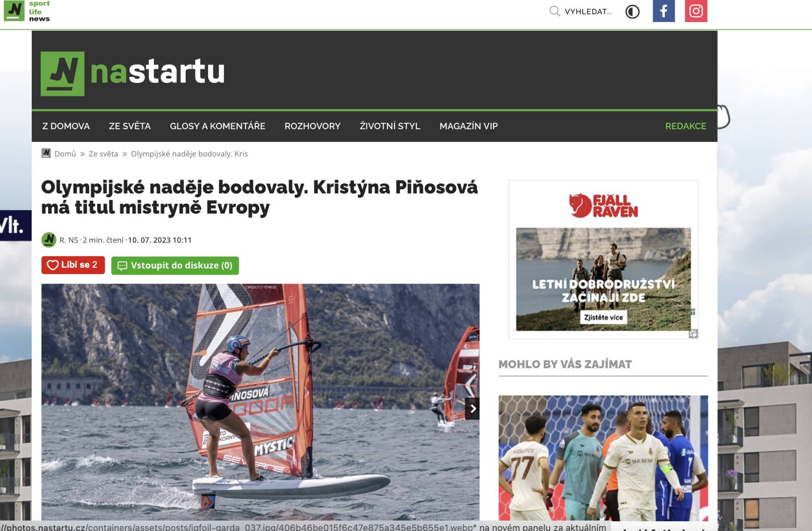Open the MAGAZÍN VIP menu item
Viewport: 812px width, 531px height.
coord(469,126)
